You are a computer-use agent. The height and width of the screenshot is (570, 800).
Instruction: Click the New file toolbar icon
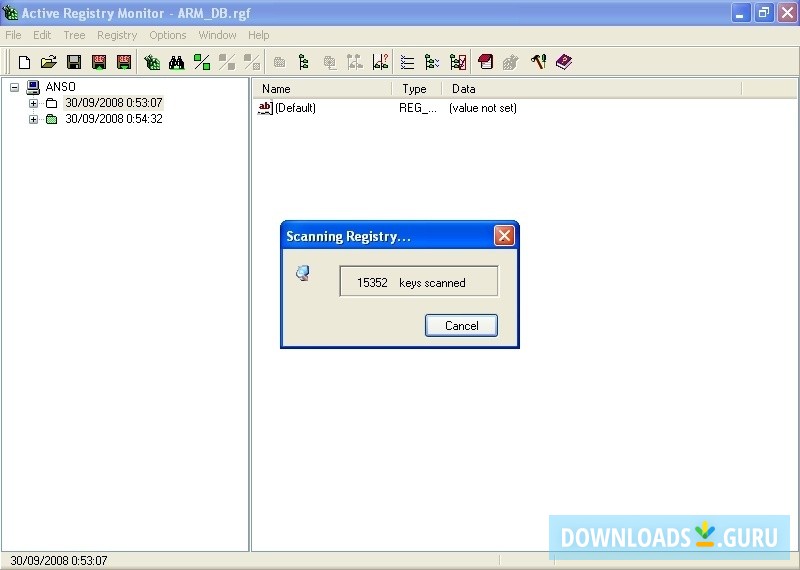click(x=24, y=62)
